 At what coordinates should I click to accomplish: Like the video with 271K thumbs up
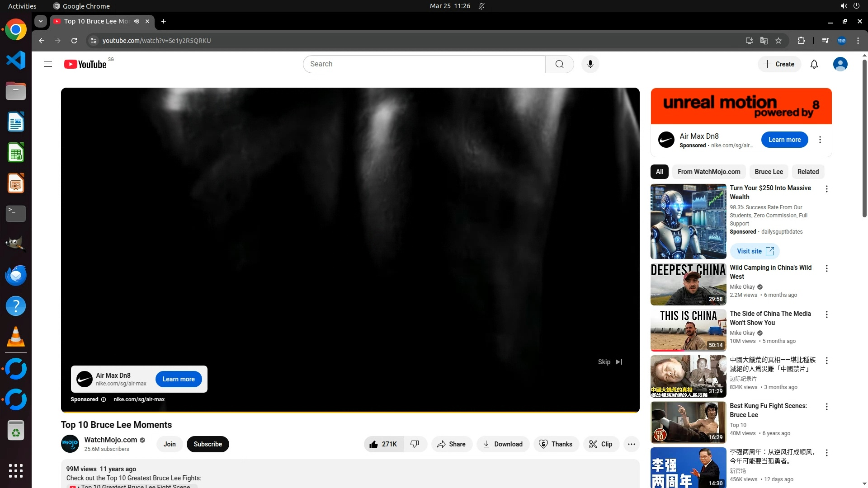point(383,444)
